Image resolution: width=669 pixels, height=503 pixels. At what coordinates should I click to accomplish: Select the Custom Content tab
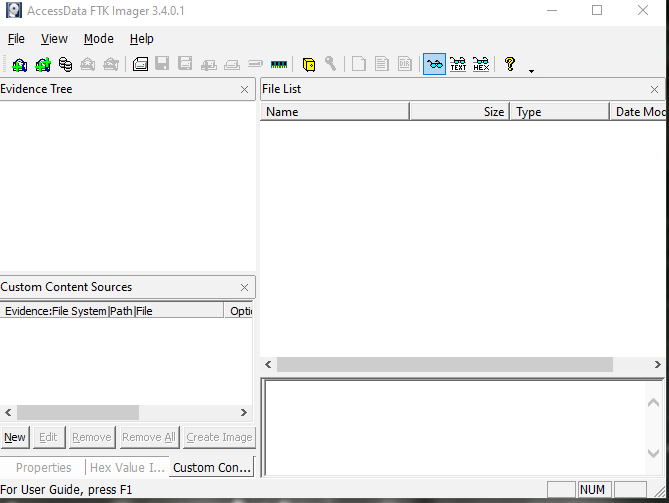click(212, 468)
